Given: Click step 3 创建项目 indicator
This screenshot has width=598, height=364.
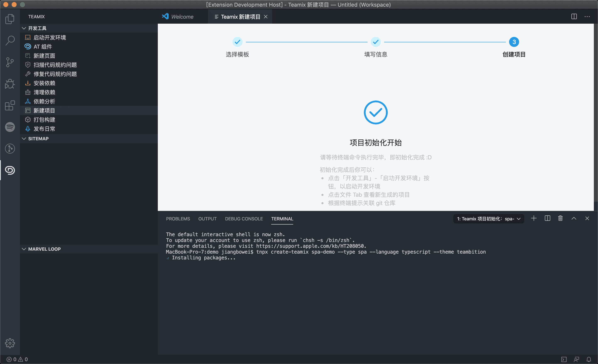Looking at the screenshot, I should (514, 42).
